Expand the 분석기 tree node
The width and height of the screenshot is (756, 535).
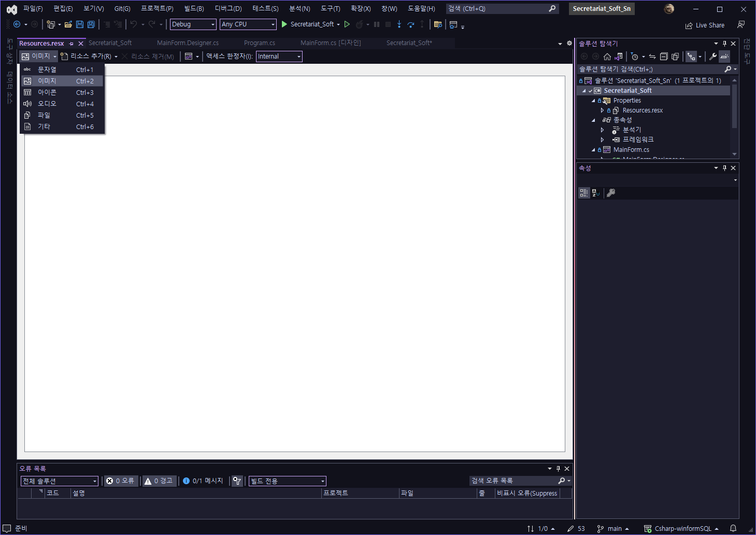[602, 130]
